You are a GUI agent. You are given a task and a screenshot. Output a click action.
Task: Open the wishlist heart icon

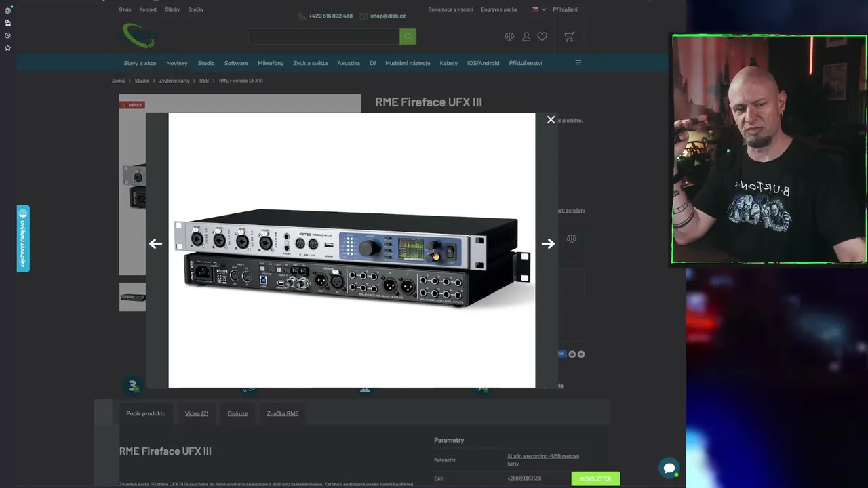[x=542, y=37]
